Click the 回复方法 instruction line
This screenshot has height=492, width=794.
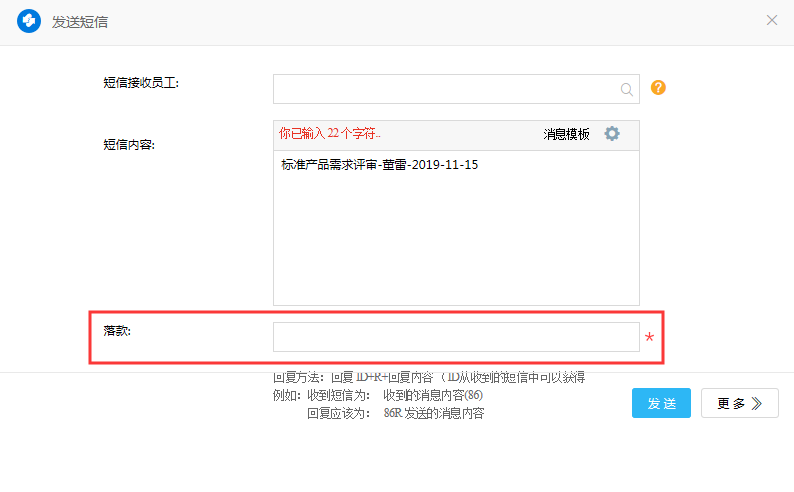pos(428,378)
